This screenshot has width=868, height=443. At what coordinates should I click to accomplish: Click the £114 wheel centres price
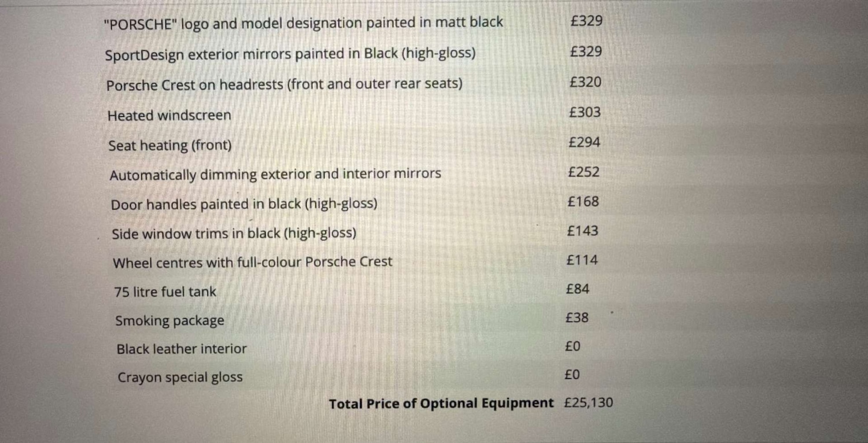[582, 260]
